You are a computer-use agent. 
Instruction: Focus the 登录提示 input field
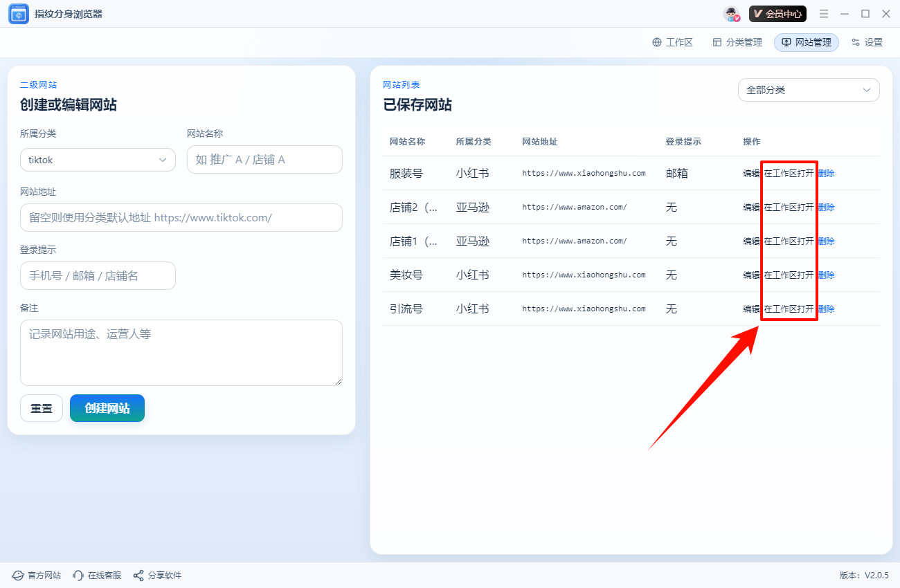tap(98, 275)
